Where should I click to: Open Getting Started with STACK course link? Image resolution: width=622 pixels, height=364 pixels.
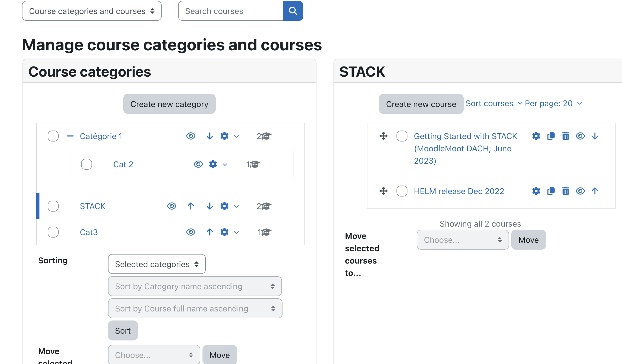pyautogui.click(x=465, y=148)
